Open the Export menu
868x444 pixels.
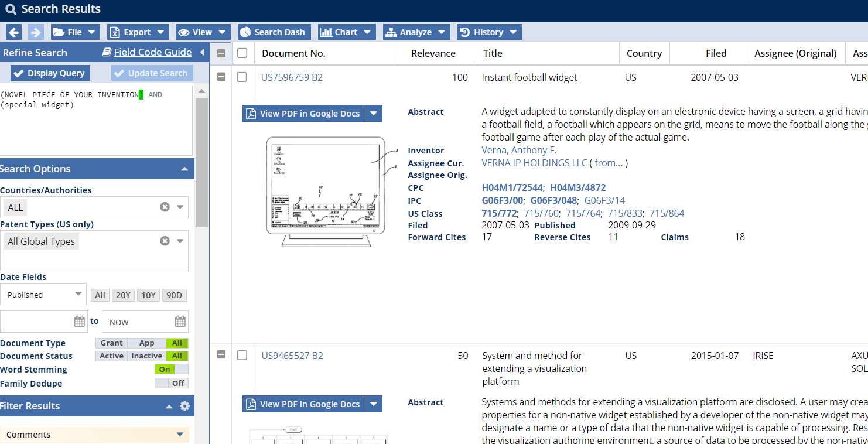point(138,32)
